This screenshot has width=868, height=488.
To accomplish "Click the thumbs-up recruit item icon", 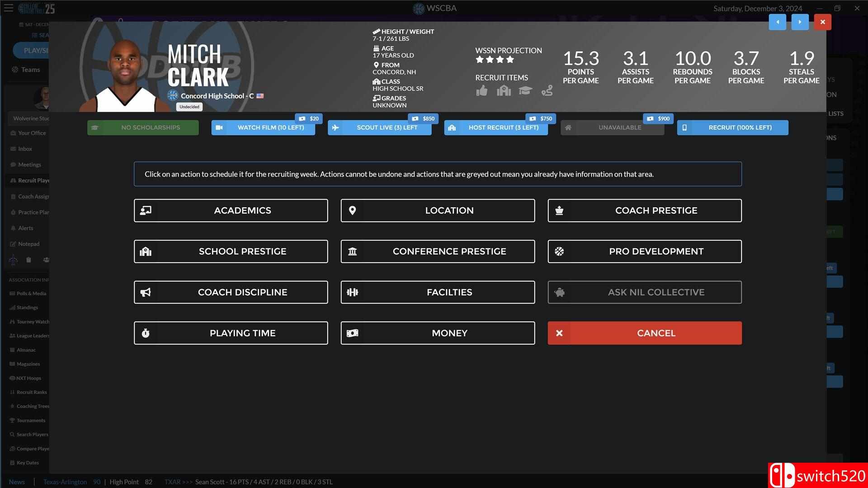I will click(482, 91).
